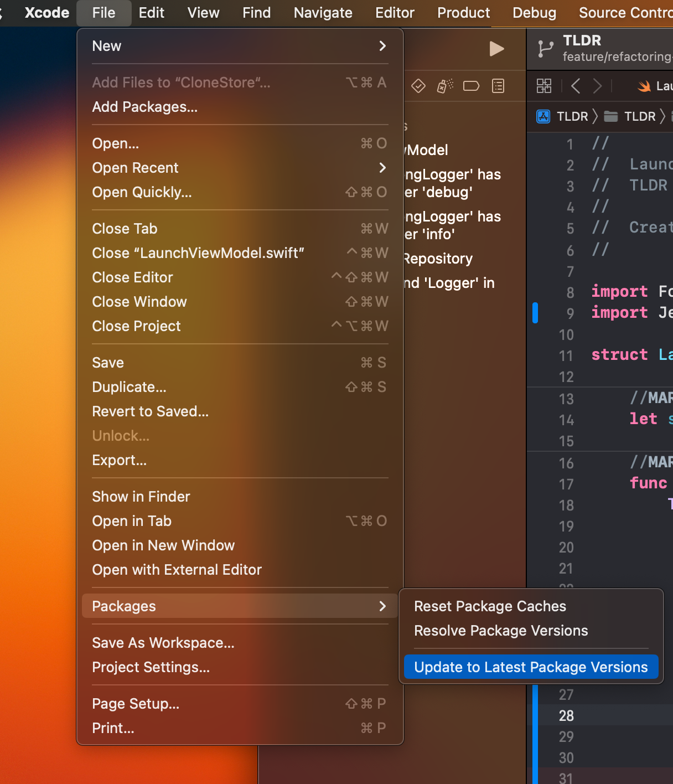Open the Product menu
The height and width of the screenshot is (784, 673).
tap(464, 13)
